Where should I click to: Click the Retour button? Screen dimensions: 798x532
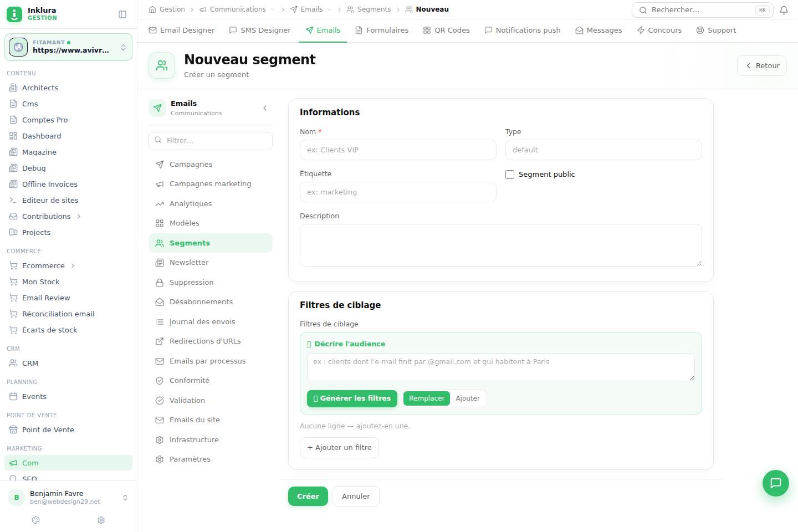pyautogui.click(x=762, y=65)
